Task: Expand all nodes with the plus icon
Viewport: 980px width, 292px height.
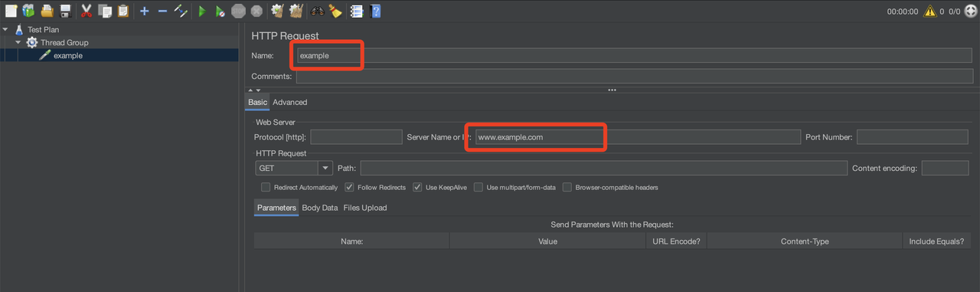Action: click(144, 11)
